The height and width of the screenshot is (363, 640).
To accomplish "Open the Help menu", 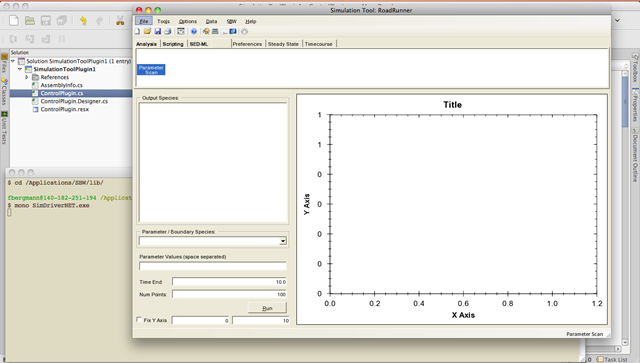I will click(251, 21).
